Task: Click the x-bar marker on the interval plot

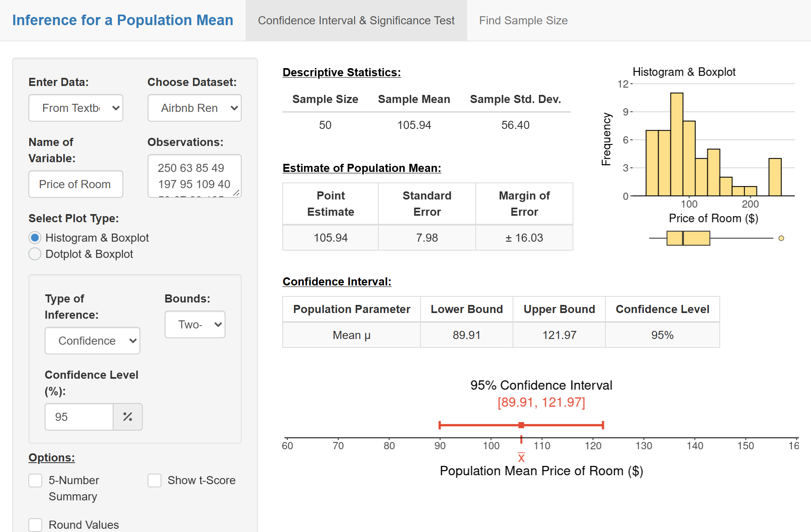Action: 521,458
